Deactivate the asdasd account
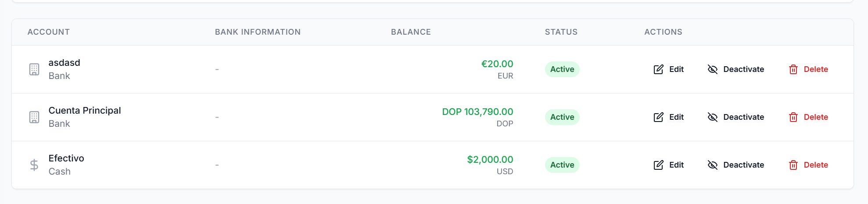This screenshot has width=868, height=204. (x=736, y=69)
